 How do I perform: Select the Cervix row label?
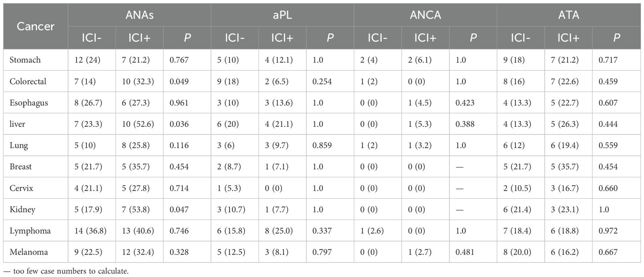22,189
